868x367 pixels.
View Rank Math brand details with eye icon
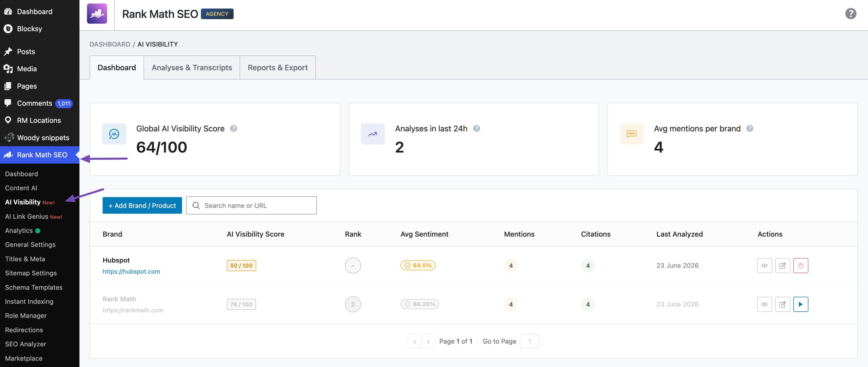point(764,304)
